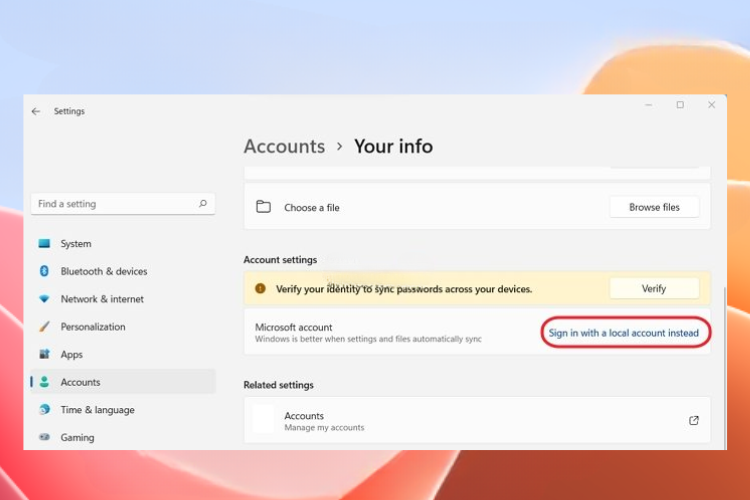Click the warning icon in verify banner
Image resolution: width=750 pixels, height=500 pixels.
click(x=260, y=288)
